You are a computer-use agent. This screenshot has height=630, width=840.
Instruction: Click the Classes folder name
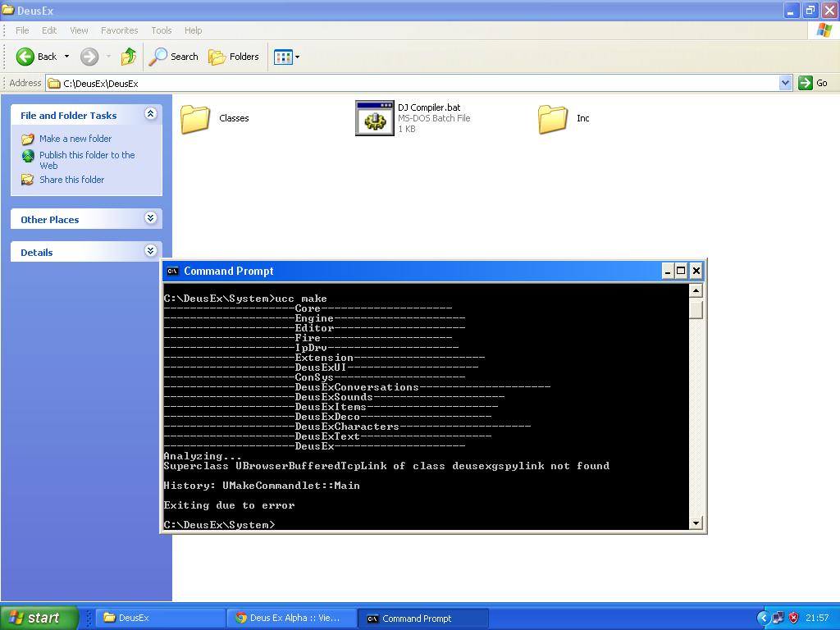pyautogui.click(x=234, y=118)
